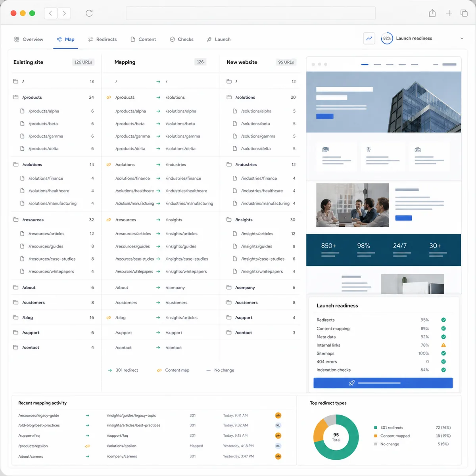Click the No change legend item
Image resolution: width=476 pixels, height=476 pixels.
[x=220, y=370]
